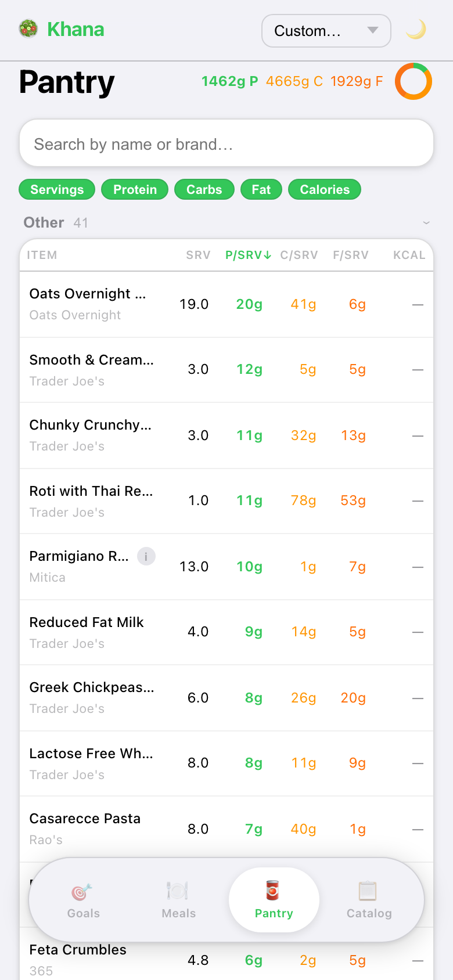The width and height of the screenshot is (453, 980).
Task: Toggle dark mode with the moon icon
Action: click(416, 30)
